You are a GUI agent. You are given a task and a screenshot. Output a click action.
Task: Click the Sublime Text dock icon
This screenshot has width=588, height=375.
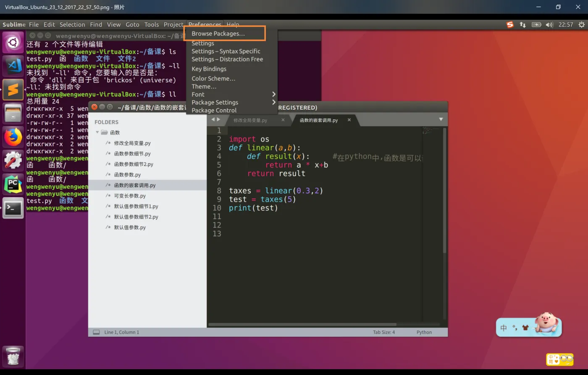13,89
